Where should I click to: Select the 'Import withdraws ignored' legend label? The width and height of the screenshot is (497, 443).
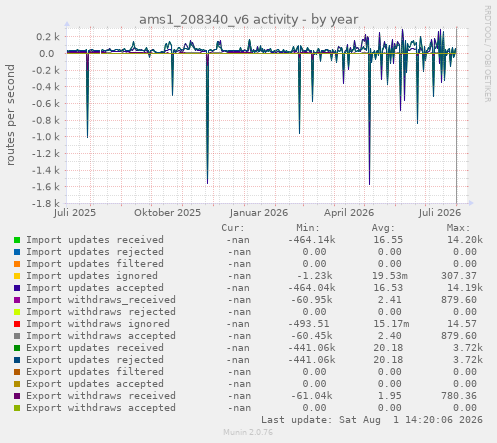pyautogui.click(x=98, y=324)
